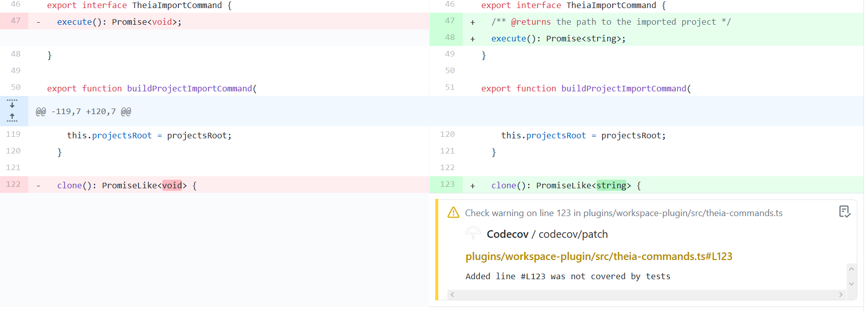The height and width of the screenshot is (311, 868).
Task: Open theia-commands.ts#L123 link
Action: pyautogui.click(x=599, y=256)
